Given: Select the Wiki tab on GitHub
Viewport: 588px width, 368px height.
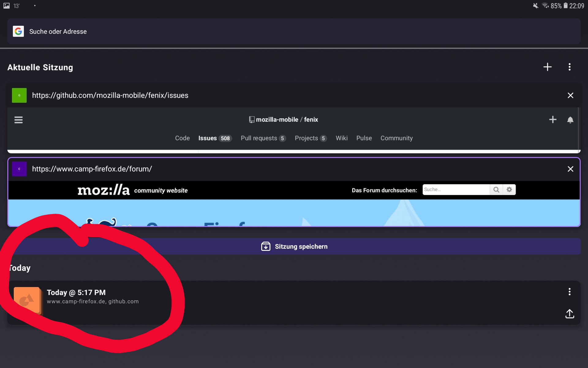Looking at the screenshot, I should tap(342, 138).
